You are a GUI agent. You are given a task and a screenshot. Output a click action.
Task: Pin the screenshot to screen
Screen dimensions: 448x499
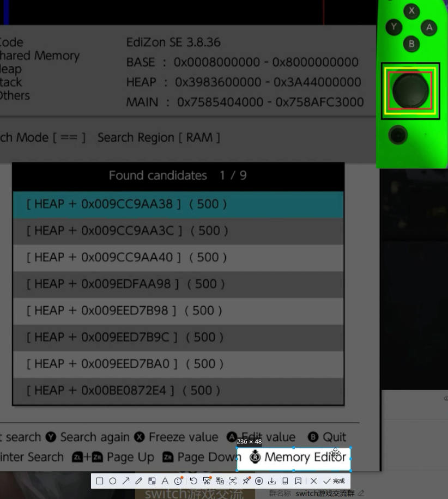pos(246,481)
